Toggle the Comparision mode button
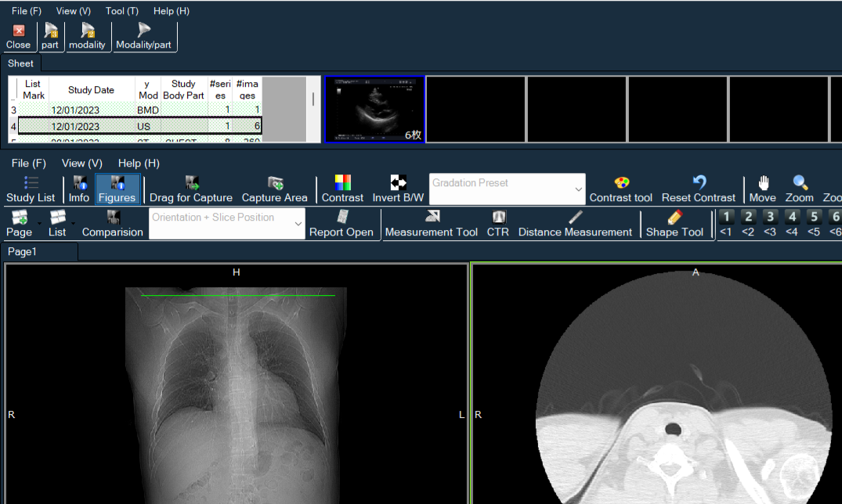This screenshot has width=842, height=504. coord(113,223)
